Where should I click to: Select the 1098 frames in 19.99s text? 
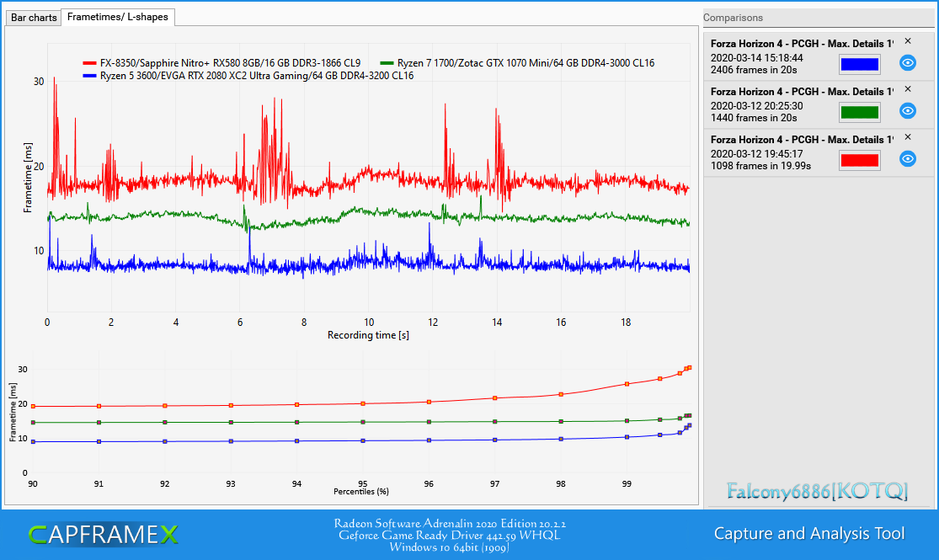point(760,166)
